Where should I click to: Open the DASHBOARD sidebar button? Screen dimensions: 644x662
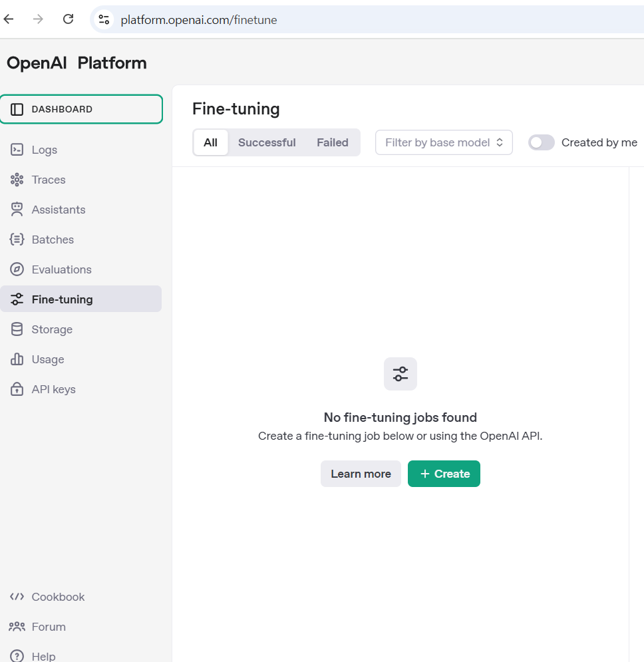click(81, 109)
